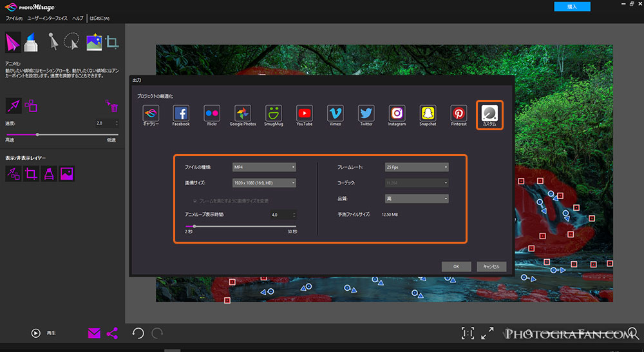
Task: Open the 画像サイズ 1920 x 1080 dropdown
Action: (264, 183)
